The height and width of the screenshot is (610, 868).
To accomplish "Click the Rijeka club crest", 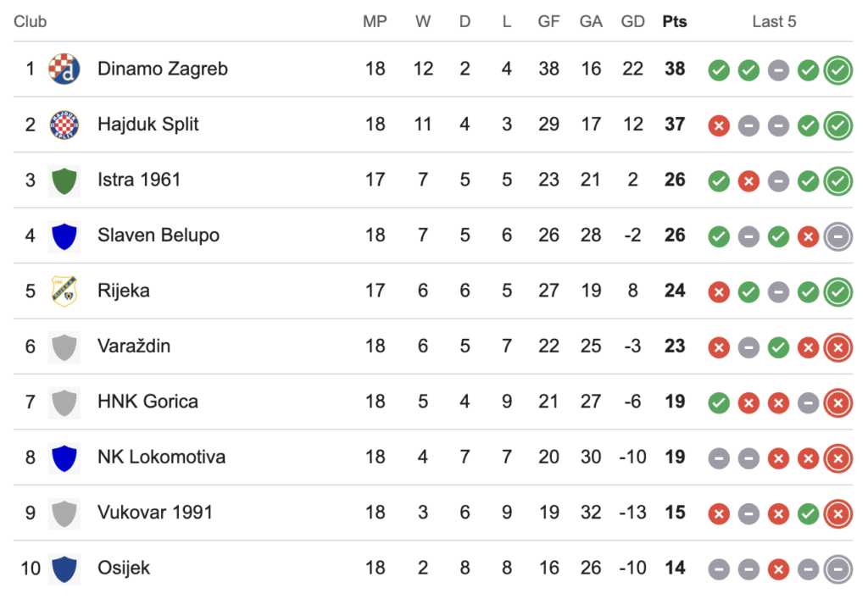I will point(64,291).
